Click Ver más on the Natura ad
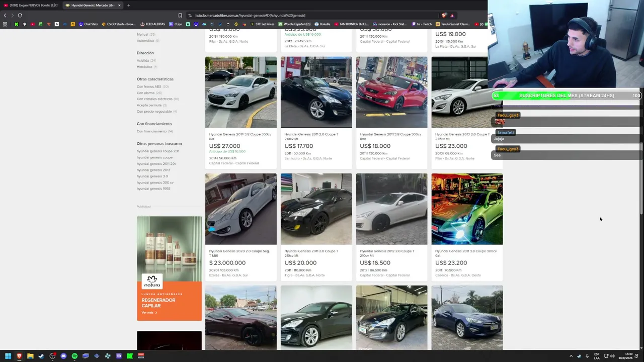 (x=149, y=313)
